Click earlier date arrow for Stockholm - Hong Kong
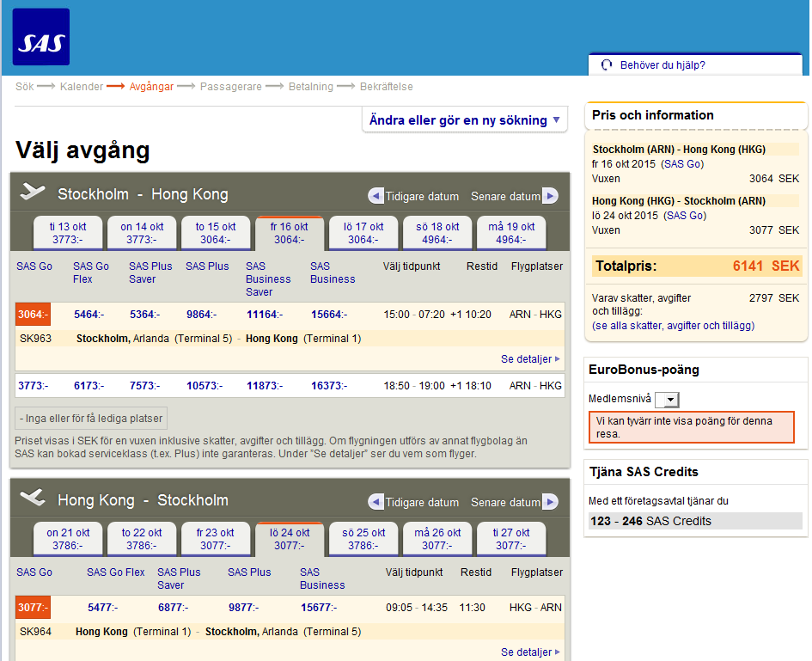 [x=375, y=196]
